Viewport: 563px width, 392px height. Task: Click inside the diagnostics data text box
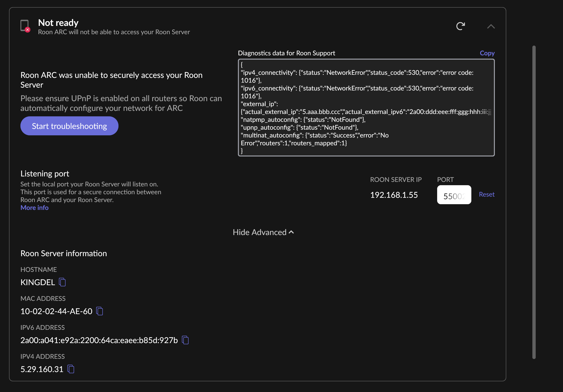point(366,107)
